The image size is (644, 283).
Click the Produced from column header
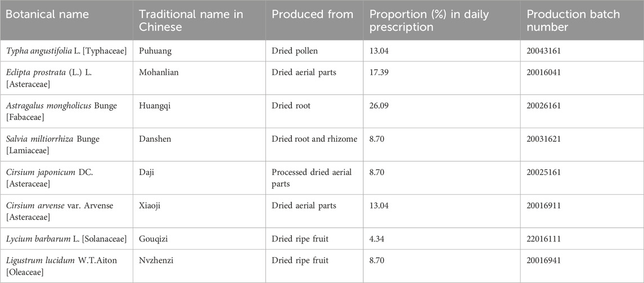tap(312, 15)
